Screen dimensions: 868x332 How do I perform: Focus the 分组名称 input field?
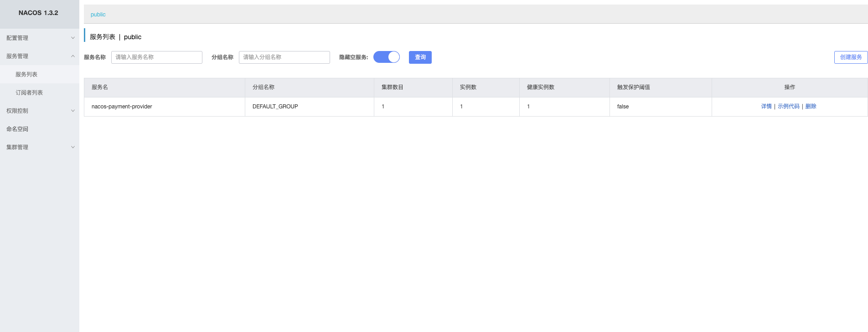[x=284, y=57]
